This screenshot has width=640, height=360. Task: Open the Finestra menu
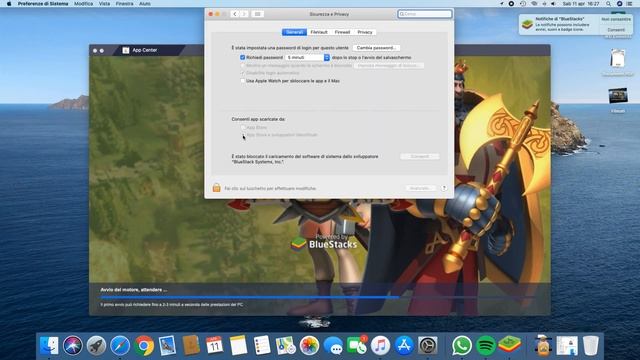click(x=124, y=4)
